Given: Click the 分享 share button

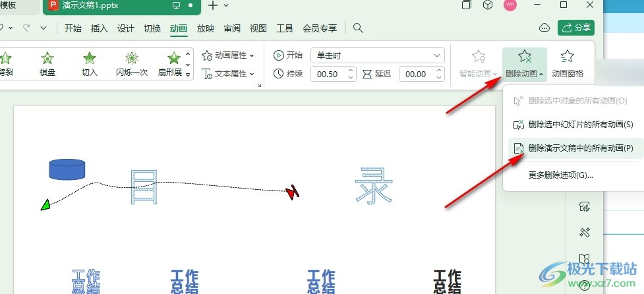Looking at the screenshot, I should pyautogui.click(x=576, y=28).
